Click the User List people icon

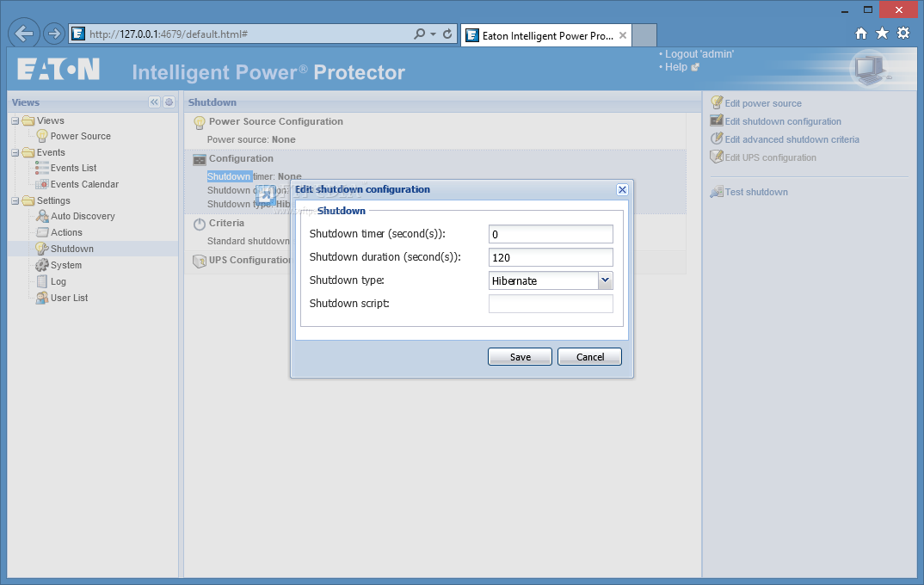tap(42, 299)
